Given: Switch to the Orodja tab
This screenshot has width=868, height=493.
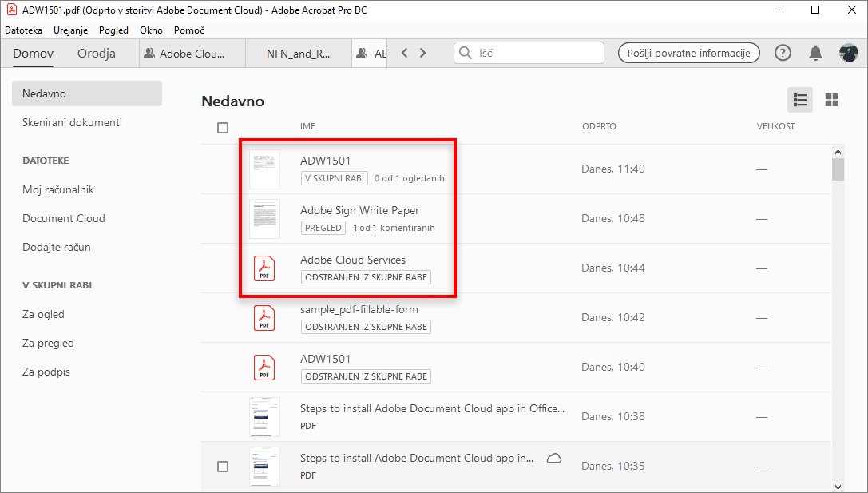Looking at the screenshot, I should click(97, 54).
